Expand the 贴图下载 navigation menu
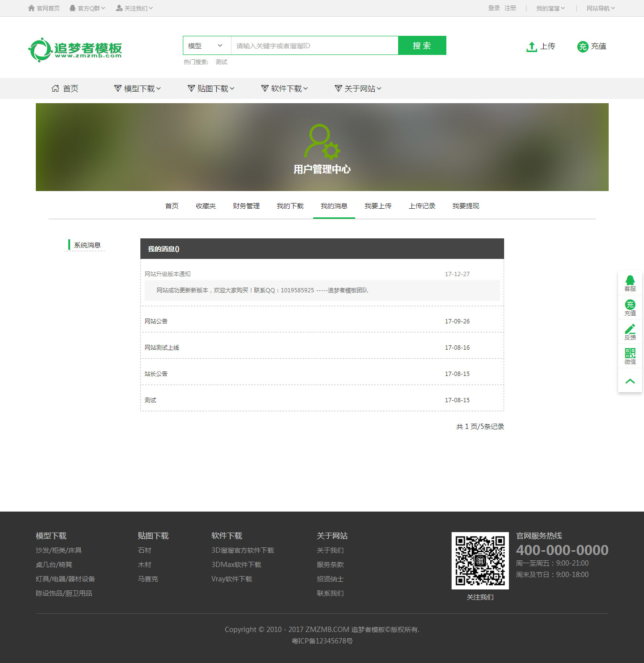Screen dimensions: 644x663 [211, 88]
